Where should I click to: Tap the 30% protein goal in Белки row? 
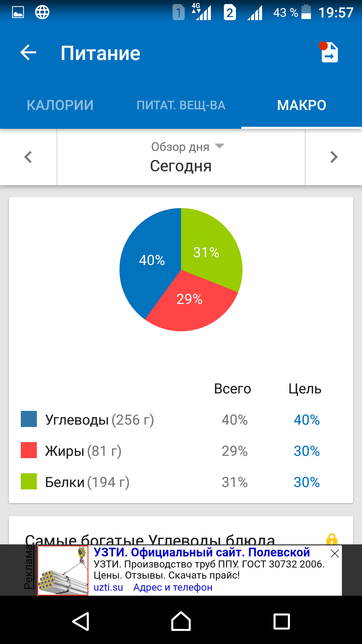[306, 482]
